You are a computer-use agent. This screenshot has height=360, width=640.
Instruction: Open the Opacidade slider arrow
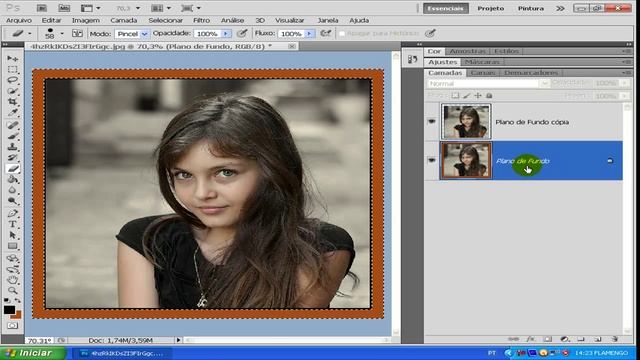(x=226, y=34)
